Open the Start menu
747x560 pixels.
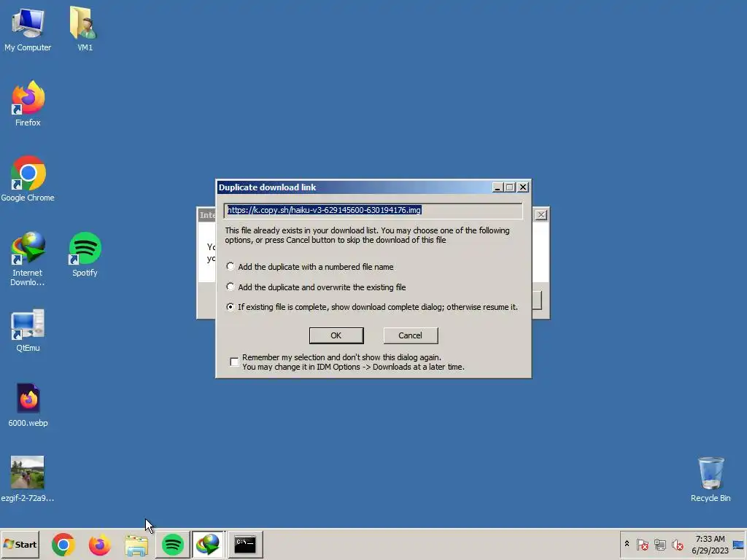coord(20,544)
